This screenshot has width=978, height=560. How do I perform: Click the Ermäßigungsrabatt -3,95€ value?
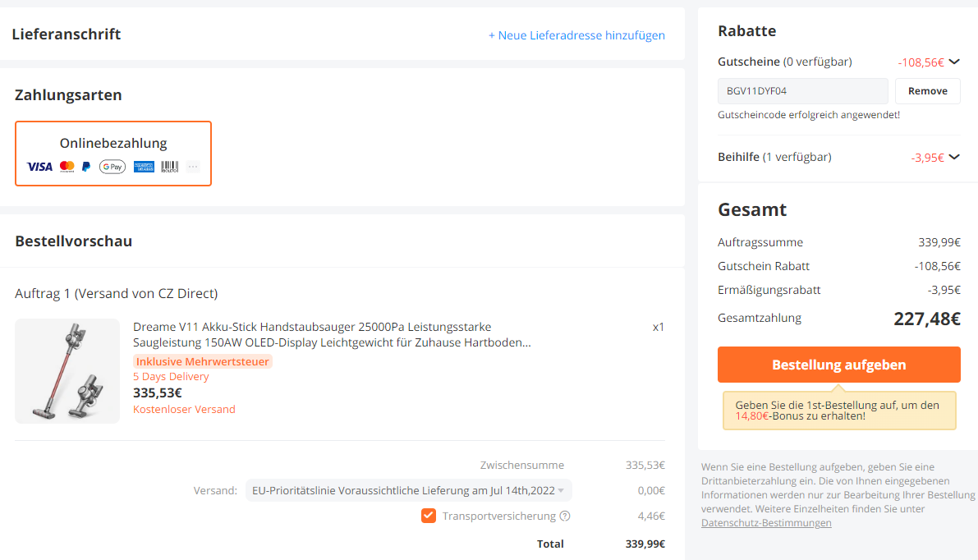pyautogui.click(x=944, y=290)
